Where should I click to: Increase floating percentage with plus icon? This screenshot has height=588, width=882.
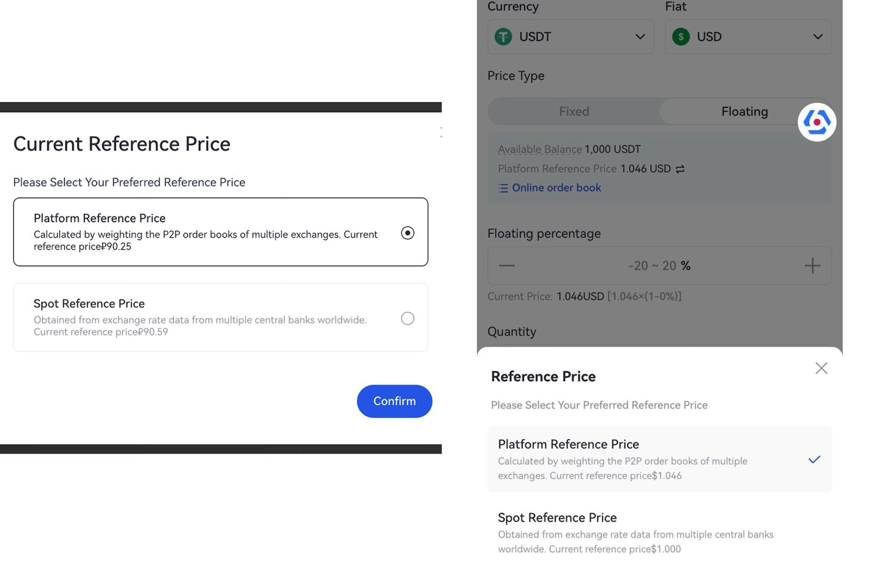click(x=812, y=266)
